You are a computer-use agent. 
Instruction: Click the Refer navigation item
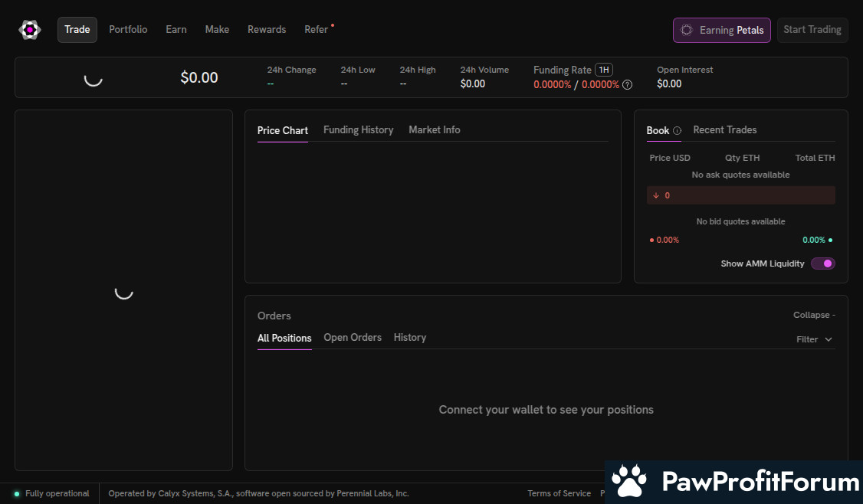tap(316, 30)
